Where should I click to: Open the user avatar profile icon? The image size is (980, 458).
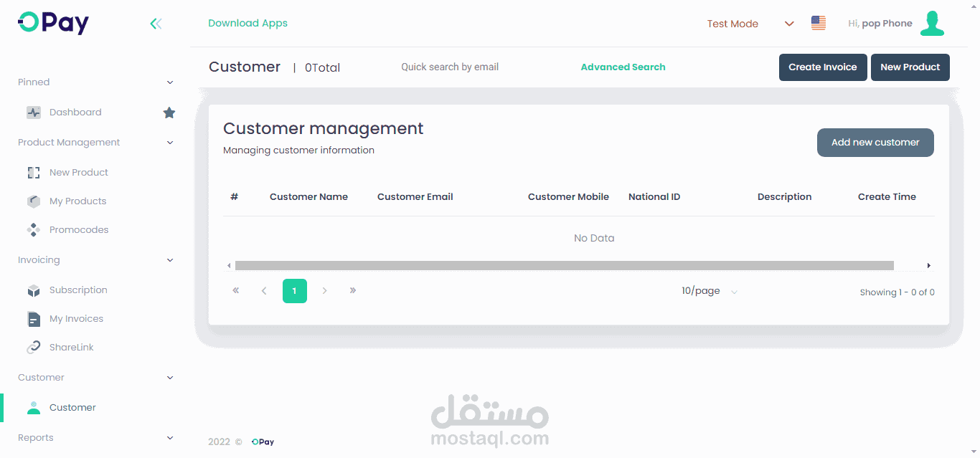[x=932, y=23]
